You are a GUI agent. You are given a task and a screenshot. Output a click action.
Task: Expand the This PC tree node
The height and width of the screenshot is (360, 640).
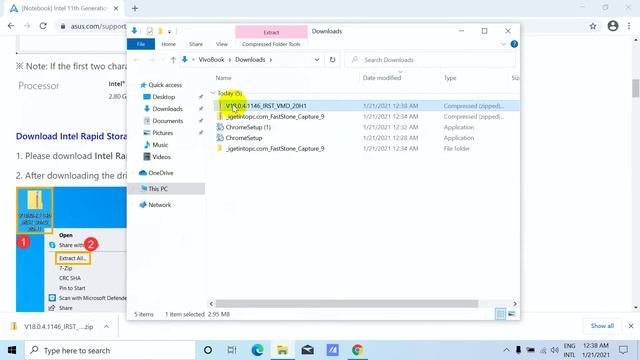click(134, 189)
